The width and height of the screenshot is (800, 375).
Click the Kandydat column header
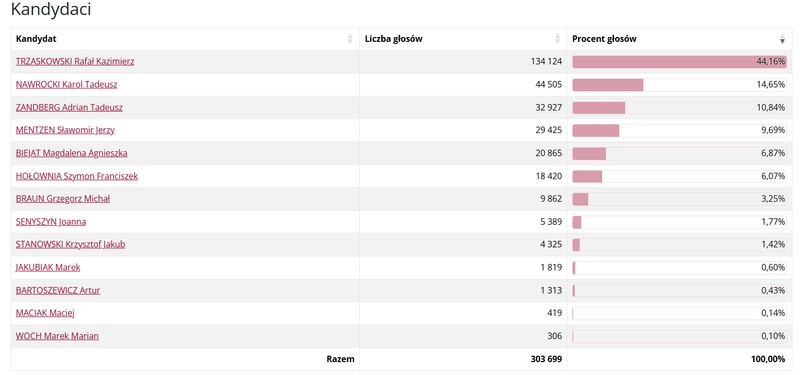tap(185, 39)
